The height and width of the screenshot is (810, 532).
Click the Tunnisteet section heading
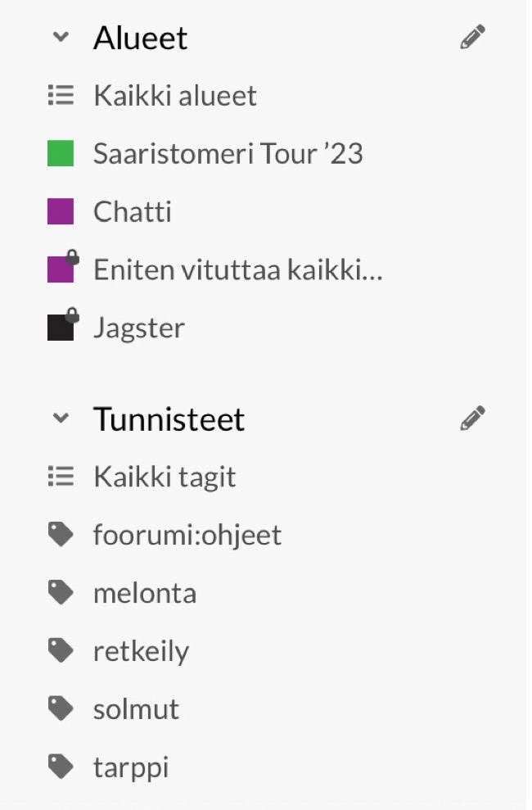(x=169, y=419)
